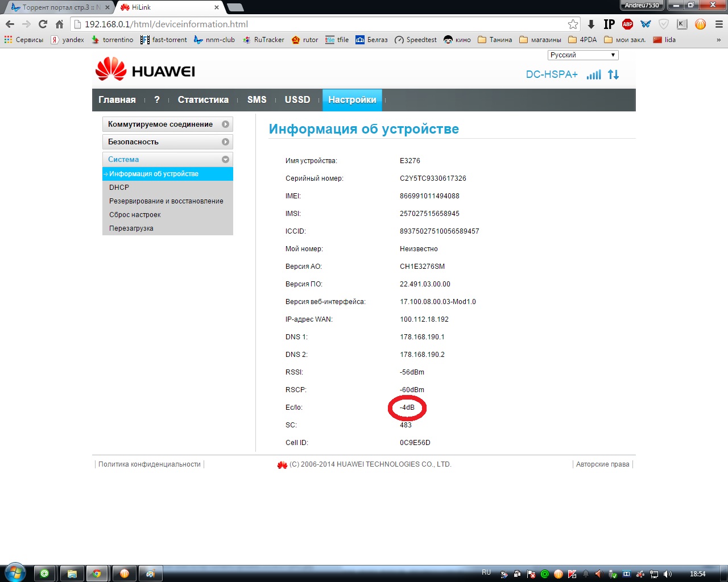
Task: Open the Авторские права link
Action: tap(603, 464)
